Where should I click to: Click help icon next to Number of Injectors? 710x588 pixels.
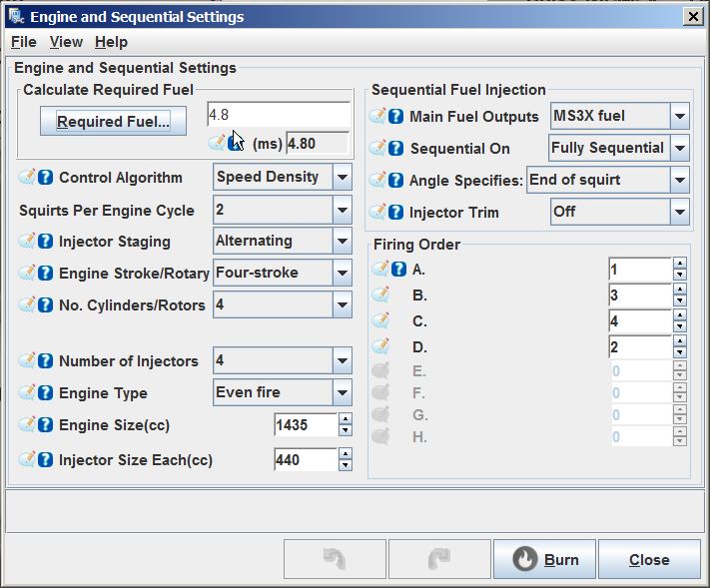click(x=45, y=361)
